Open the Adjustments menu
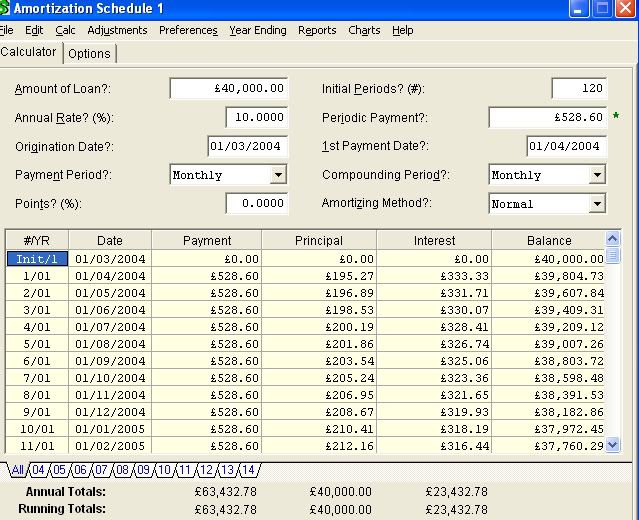 pos(117,30)
